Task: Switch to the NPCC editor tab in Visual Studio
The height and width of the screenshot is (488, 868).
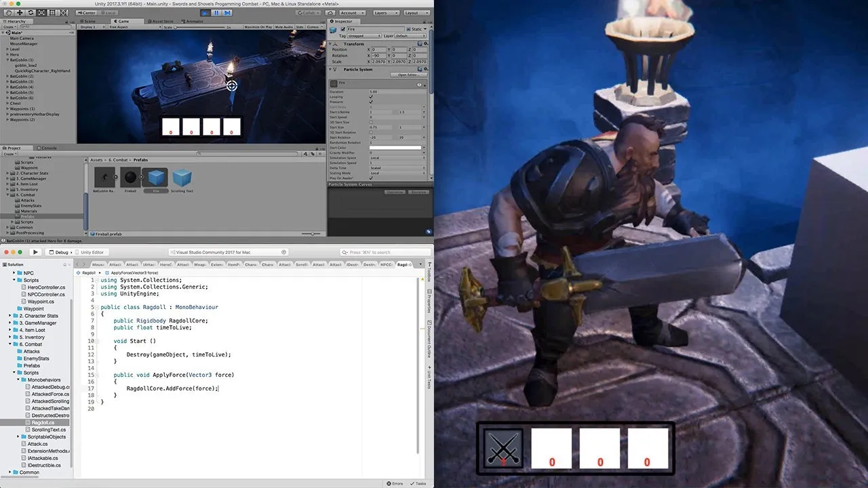Action: pyautogui.click(x=387, y=264)
